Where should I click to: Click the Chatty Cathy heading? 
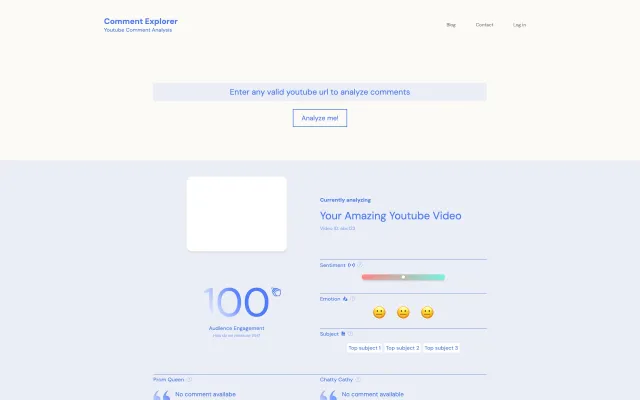click(336, 380)
